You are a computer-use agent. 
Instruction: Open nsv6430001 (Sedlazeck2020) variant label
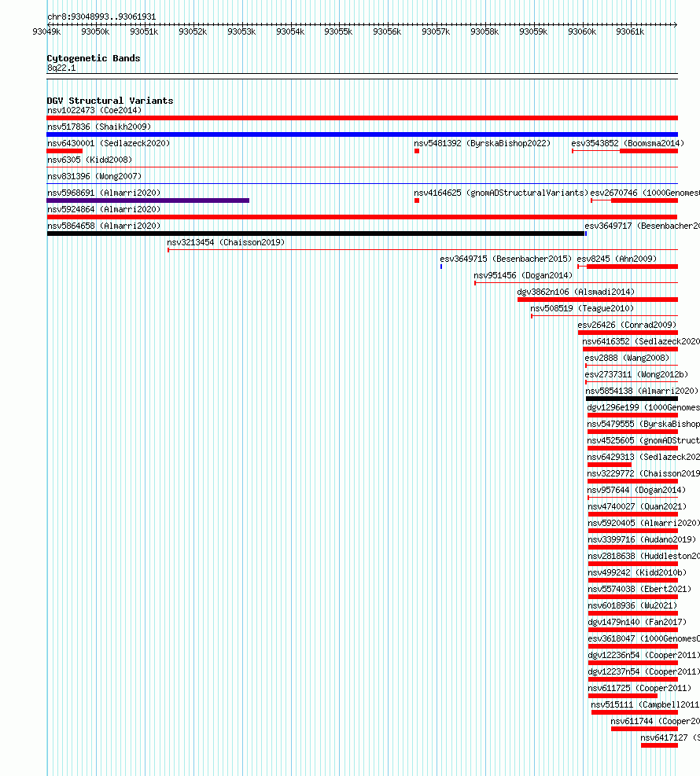tap(109, 143)
